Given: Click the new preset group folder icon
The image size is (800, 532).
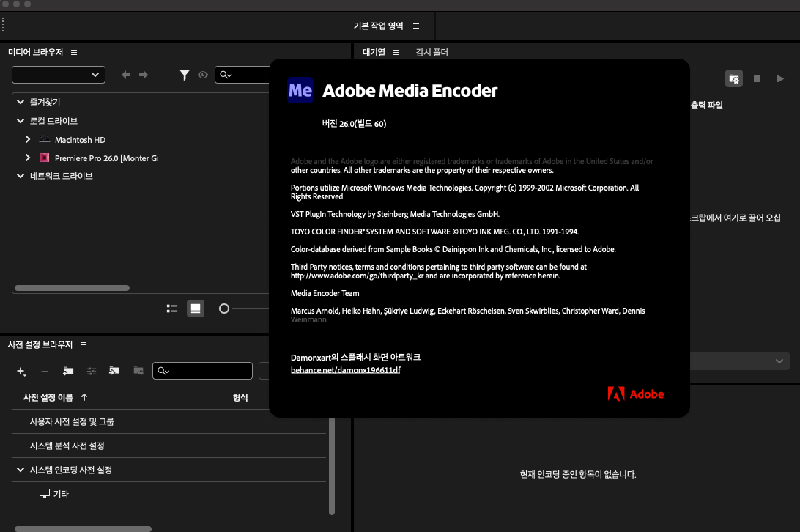Looking at the screenshot, I should pos(68,372).
